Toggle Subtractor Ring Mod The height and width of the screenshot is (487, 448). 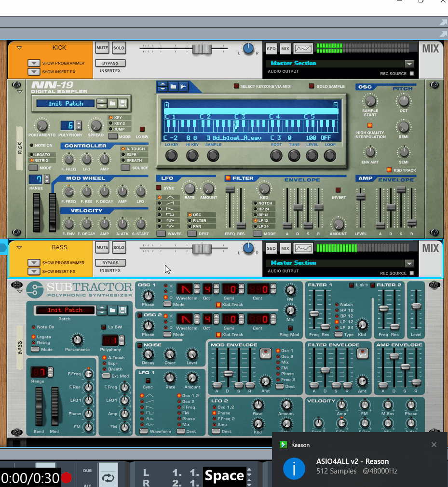290,328
